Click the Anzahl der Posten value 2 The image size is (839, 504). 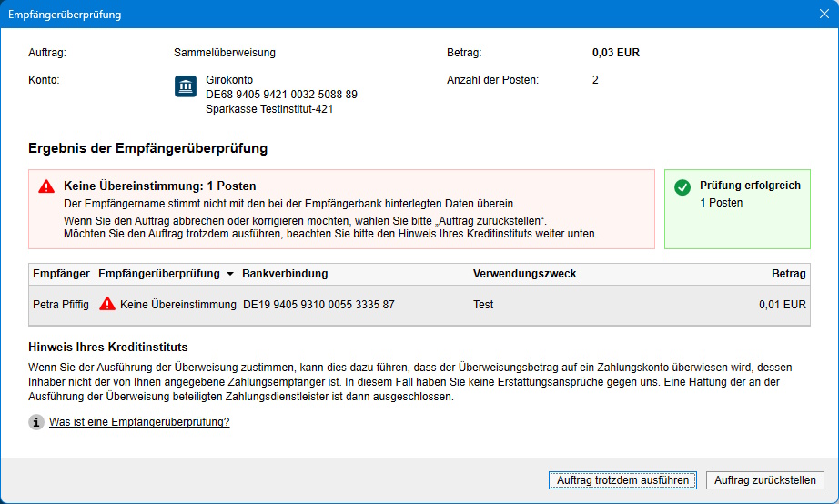[x=595, y=80]
